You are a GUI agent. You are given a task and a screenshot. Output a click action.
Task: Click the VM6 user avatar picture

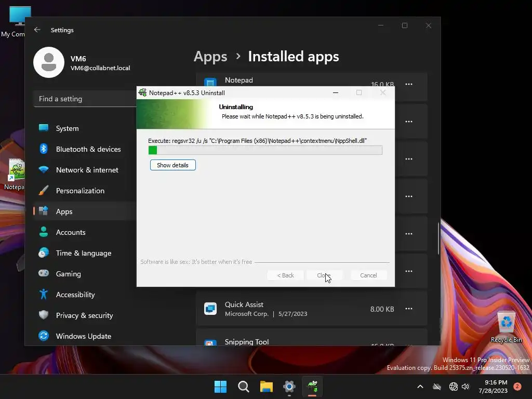49,62
